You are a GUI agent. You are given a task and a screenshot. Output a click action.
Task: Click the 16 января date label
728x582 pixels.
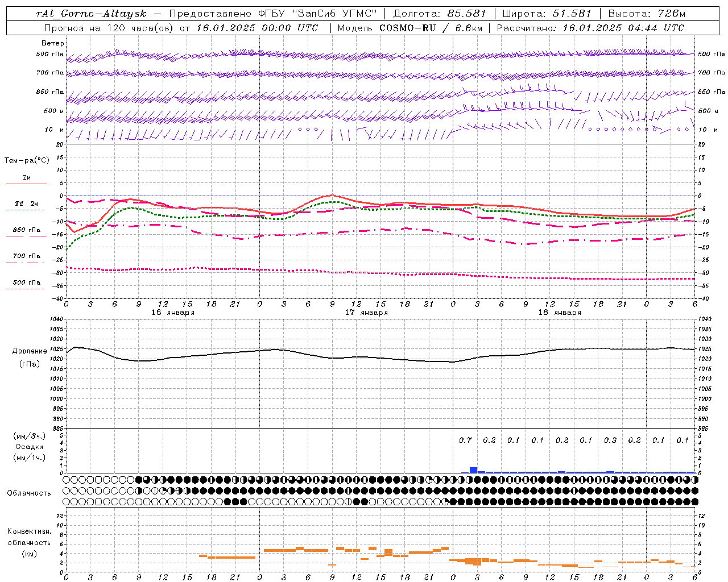pos(173,313)
